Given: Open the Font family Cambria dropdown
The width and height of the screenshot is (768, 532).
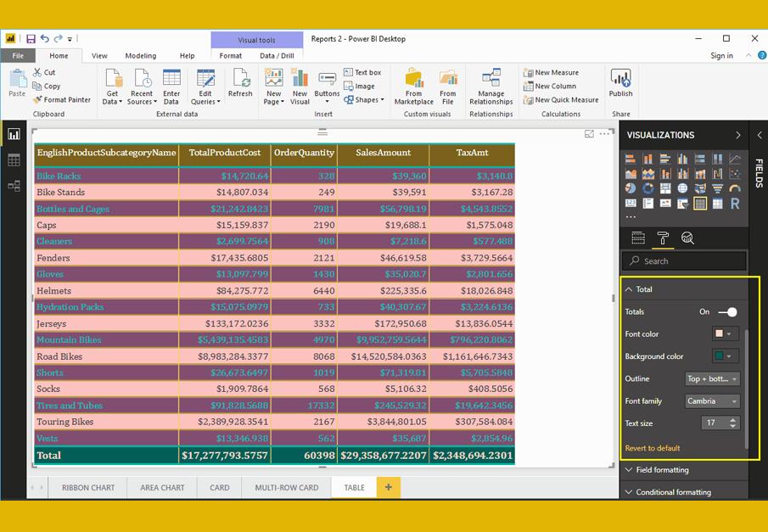Looking at the screenshot, I should coord(712,401).
